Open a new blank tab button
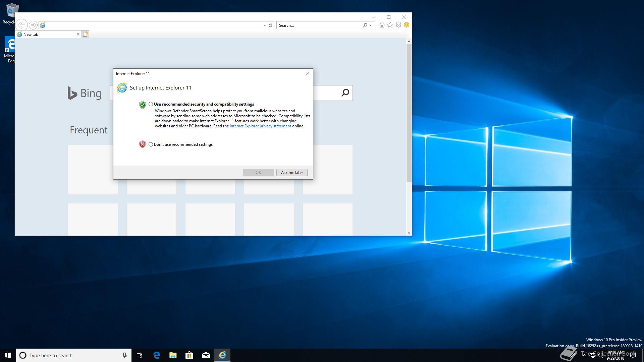Screen dimensions: 644x362 pyautogui.click(x=86, y=34)
